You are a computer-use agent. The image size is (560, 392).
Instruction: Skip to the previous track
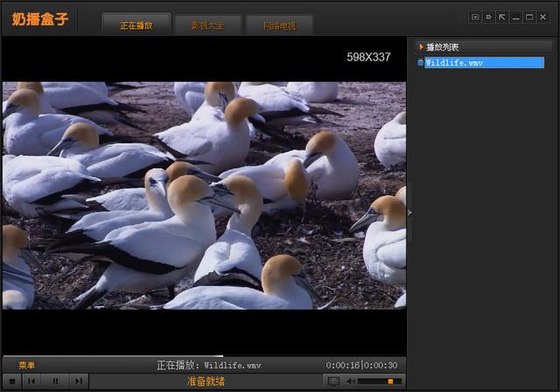32,381
